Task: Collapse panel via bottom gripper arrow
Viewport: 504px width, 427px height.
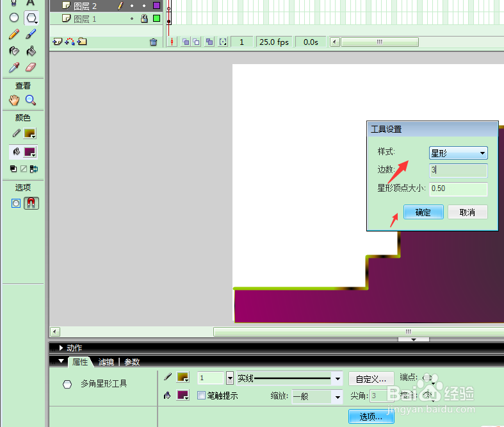Action: click(414, 339)
